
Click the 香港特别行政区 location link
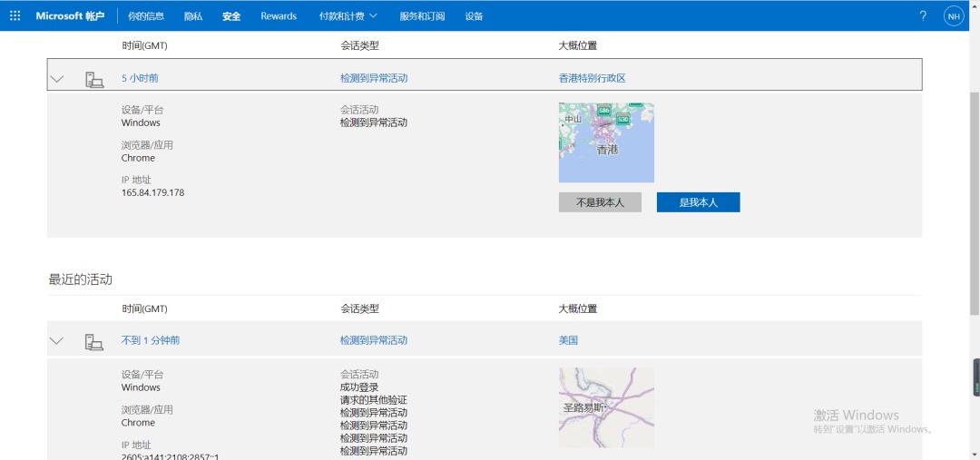592,79
